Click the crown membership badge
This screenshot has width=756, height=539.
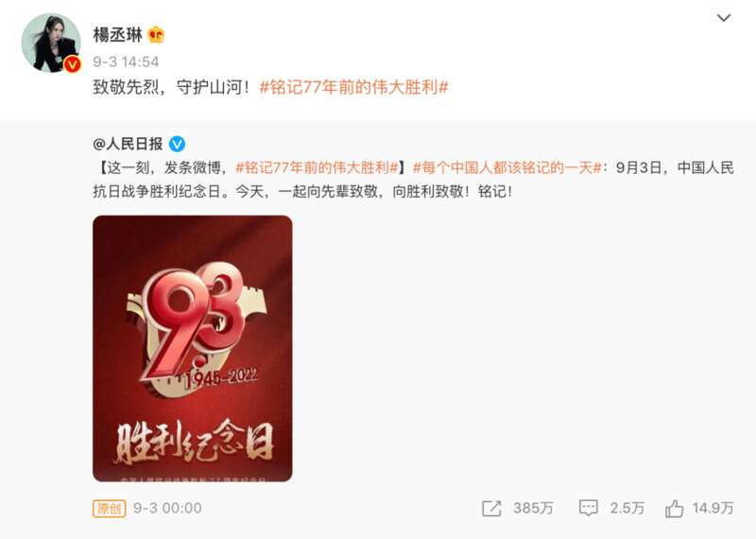pyautogui.click(x=156, y=35)
